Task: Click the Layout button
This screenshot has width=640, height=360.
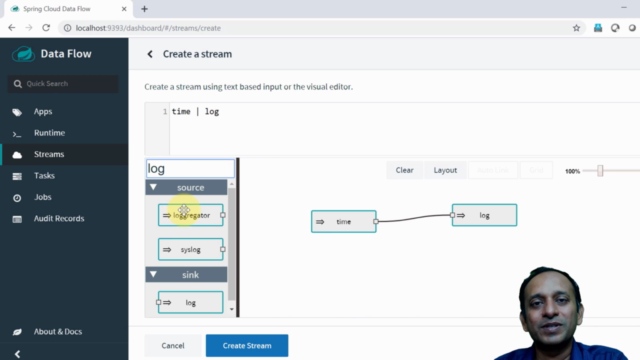Action: click(445, 170)
